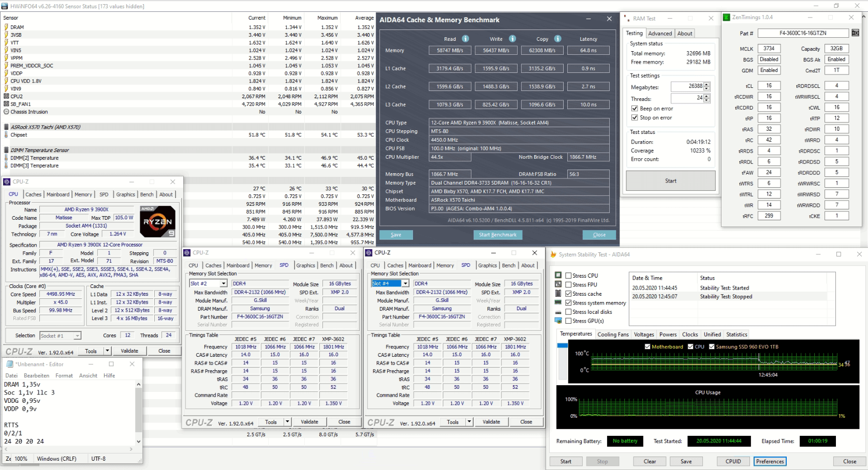Click the Ryzen 9 logo in CPU-Z

(158, 221)
